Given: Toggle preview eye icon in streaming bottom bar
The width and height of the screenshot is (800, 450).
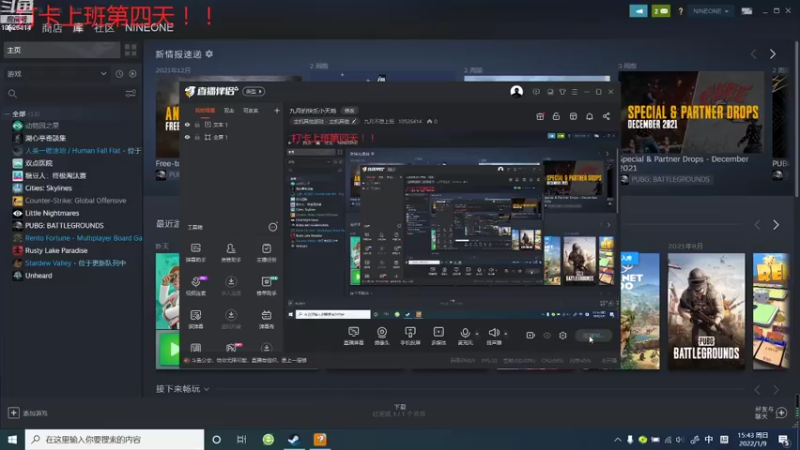Looking at the screenshot, I should [547, 335].
